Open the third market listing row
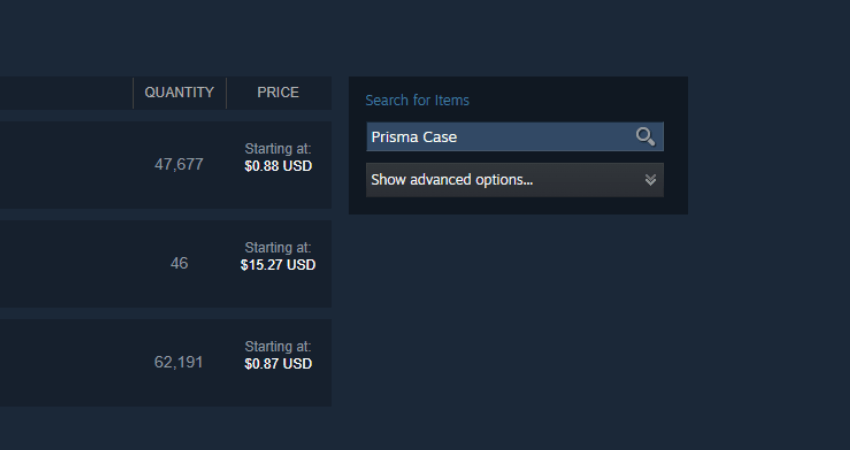850x450 pixels. (x=165, y=362)
